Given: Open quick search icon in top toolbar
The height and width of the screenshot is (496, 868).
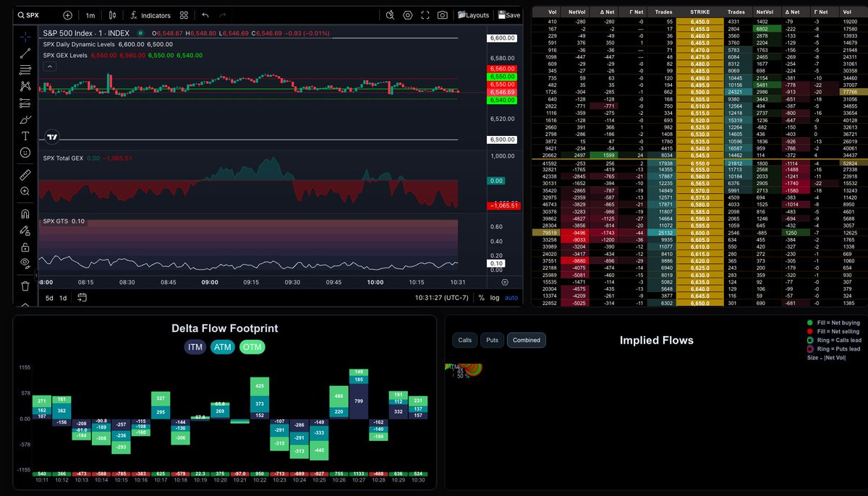Looking at the screenshot, I should pos(391,15).
